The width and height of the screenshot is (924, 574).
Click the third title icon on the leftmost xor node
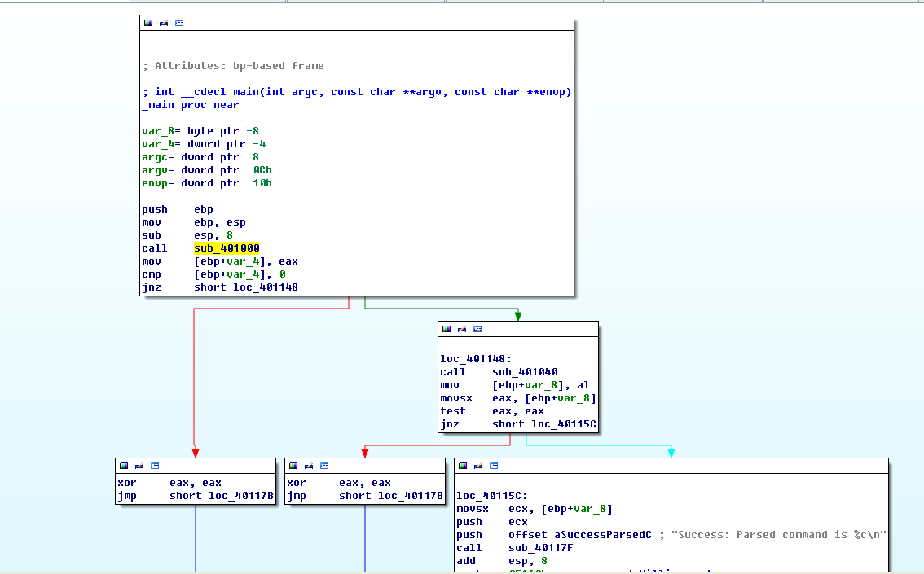(154, 466)
